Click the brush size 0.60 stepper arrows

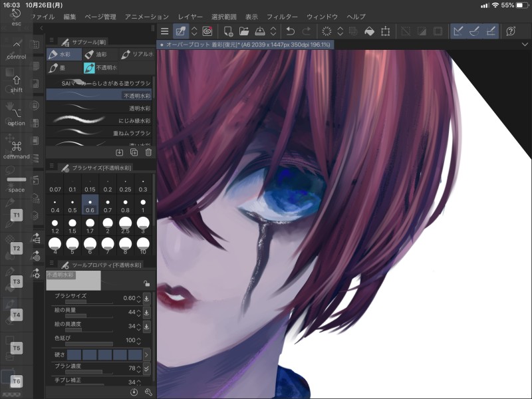[x=138, y=299]
